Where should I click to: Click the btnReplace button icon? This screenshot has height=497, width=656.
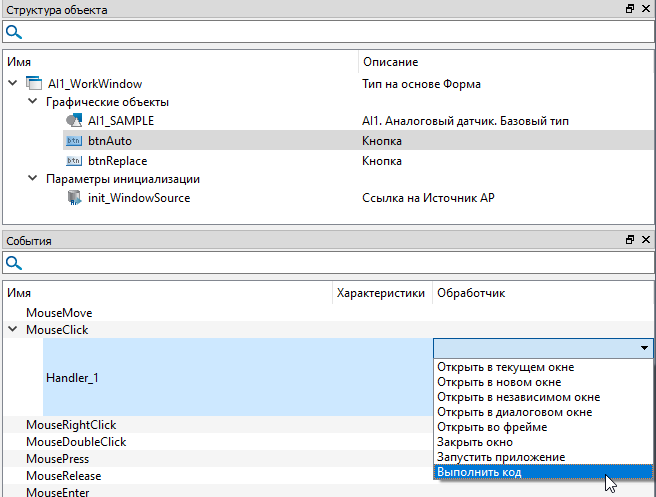[72, 160]
